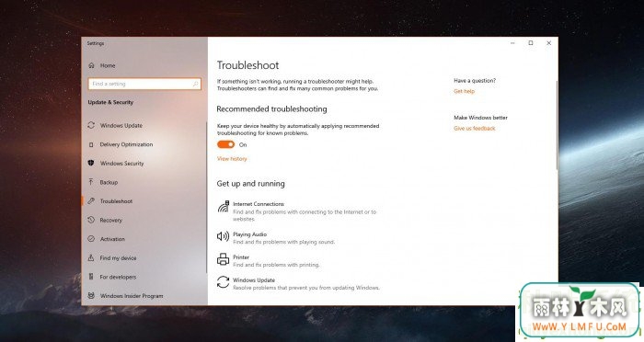644x342 pixels.
Task: Click the sidebar vertical scrollbar
Action: tap(207, 197)
